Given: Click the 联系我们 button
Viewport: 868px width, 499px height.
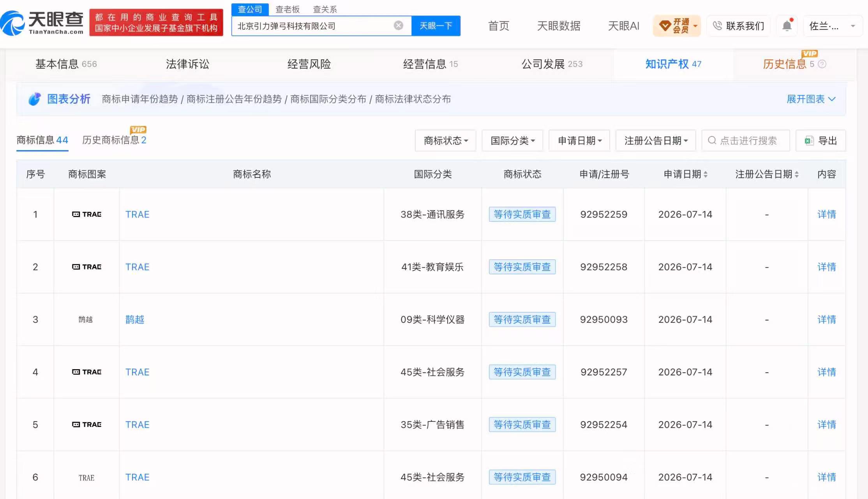Looking at the screenshot, I should 739,26.
